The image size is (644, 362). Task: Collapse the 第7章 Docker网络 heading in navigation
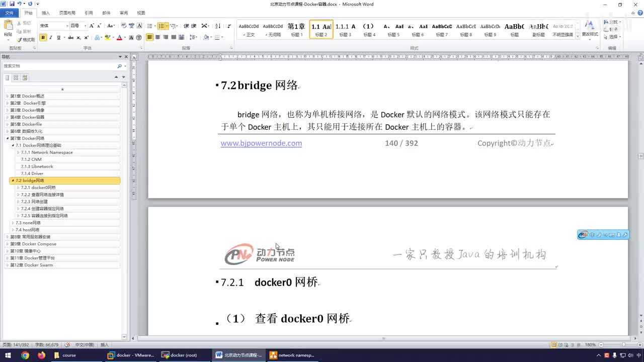[8, 138]
